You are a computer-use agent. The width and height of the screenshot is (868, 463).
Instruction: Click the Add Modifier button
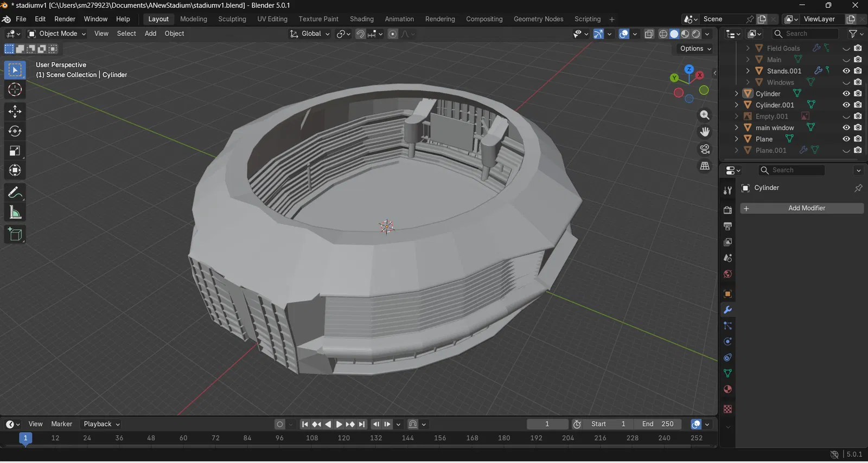pos(802,208)
